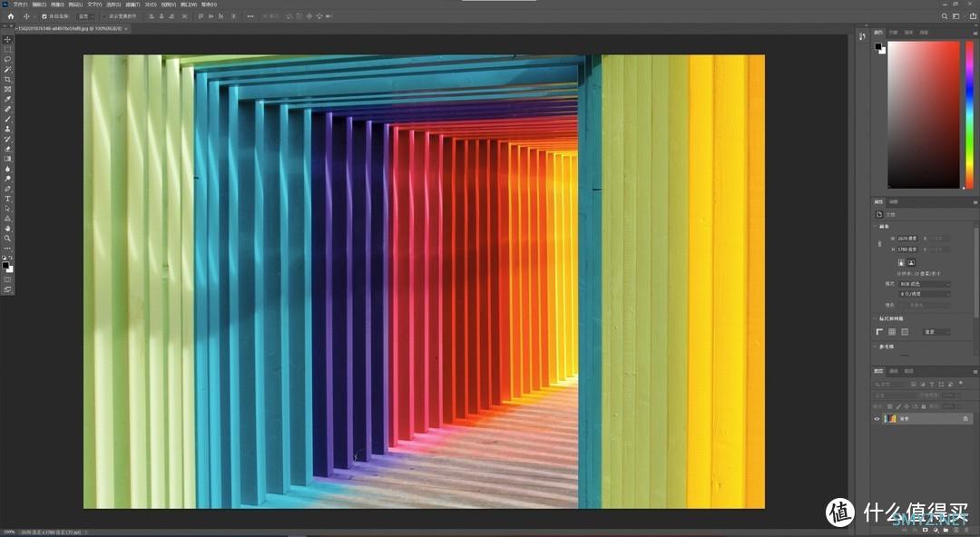Click the Background layer thumbnail
Screen dimensions: 980x537
[891, 418]
